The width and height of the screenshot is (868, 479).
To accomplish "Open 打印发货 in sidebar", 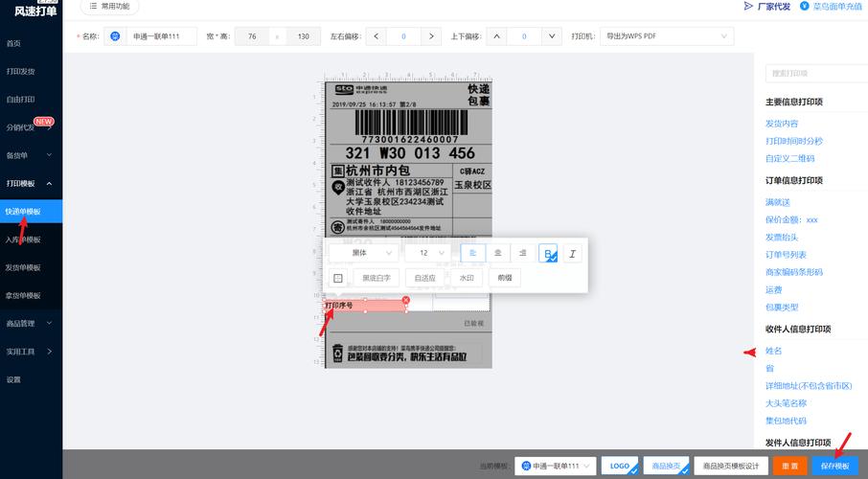I will 20,72.
